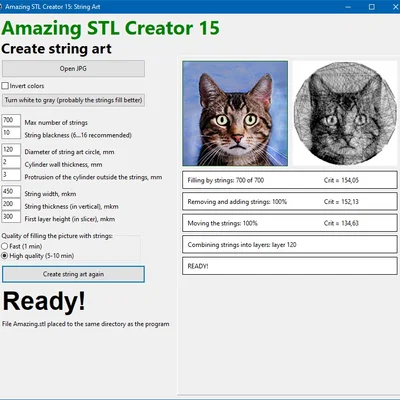The height and width of the screenshot is (400, 400).
Task: Enable the Invert colors checkbox
Action: (x=5, y=86)
